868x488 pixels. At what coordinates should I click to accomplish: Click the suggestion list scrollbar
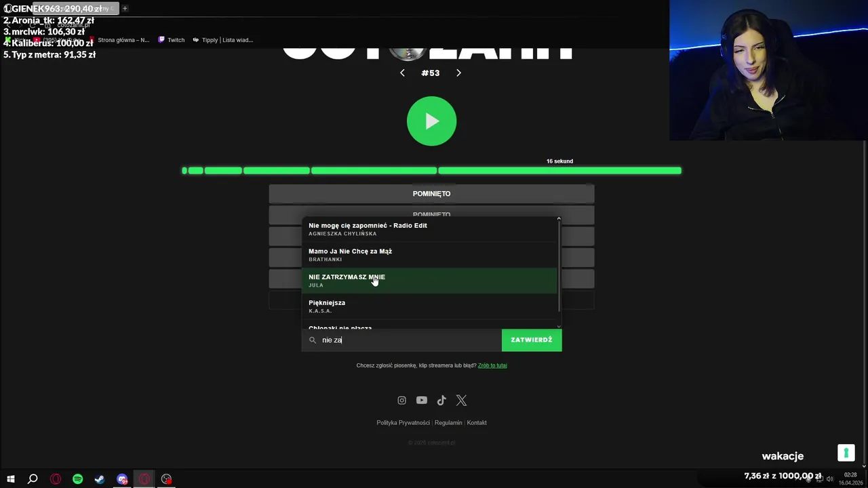[559, 266]
